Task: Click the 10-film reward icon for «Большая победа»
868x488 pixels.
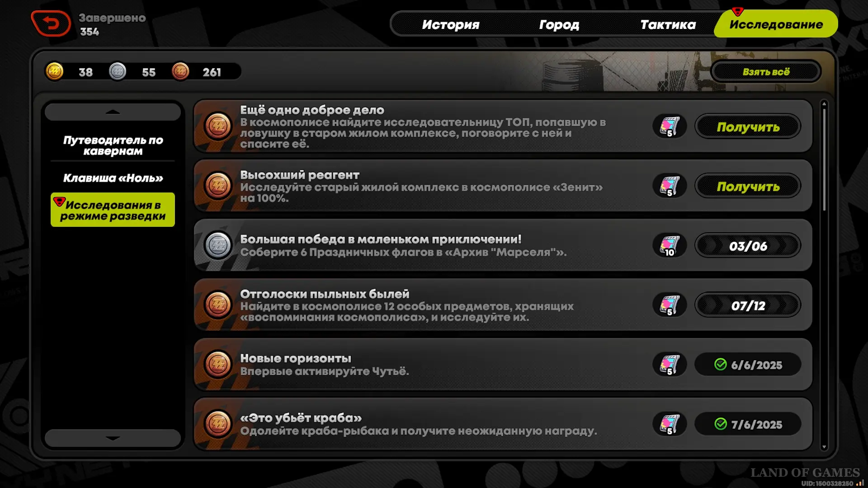Action: pyautogui.click(x=670, y=245)
